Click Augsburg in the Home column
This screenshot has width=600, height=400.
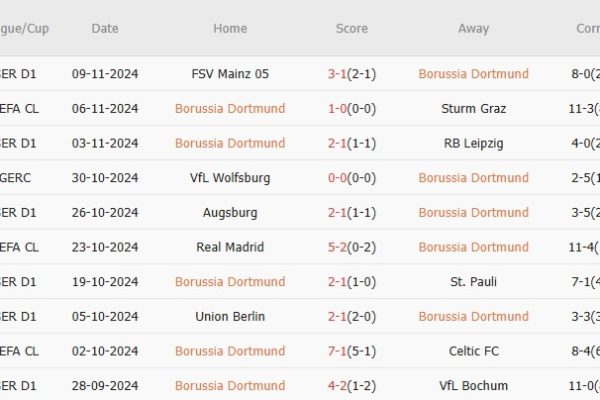click(230, 212)
